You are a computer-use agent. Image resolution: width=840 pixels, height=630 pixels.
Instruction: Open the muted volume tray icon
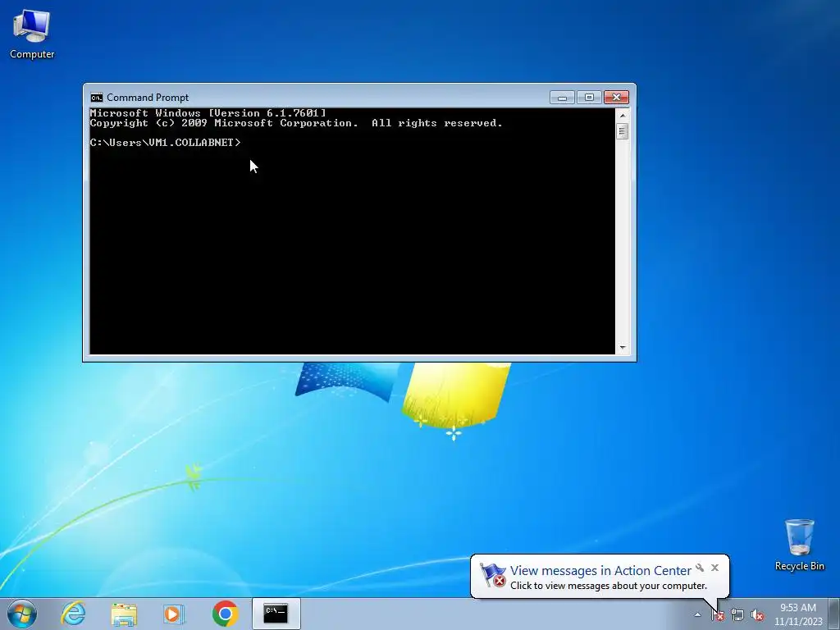tap(757, 615)
